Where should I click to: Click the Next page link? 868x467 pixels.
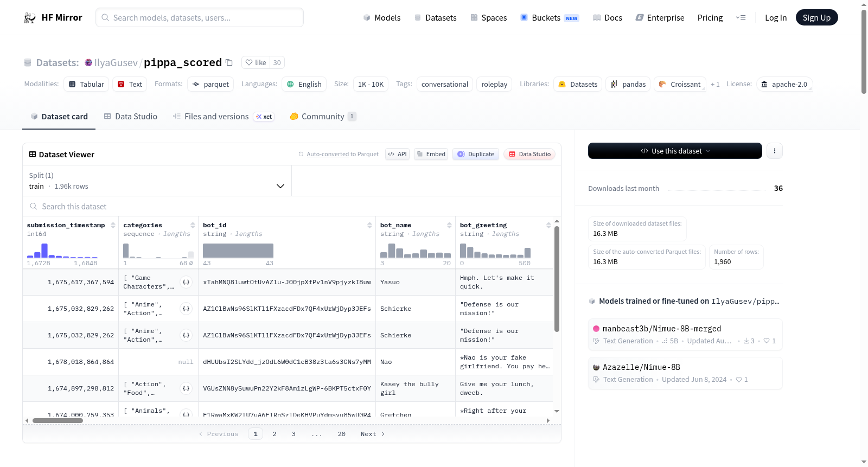tap(373, 434)
